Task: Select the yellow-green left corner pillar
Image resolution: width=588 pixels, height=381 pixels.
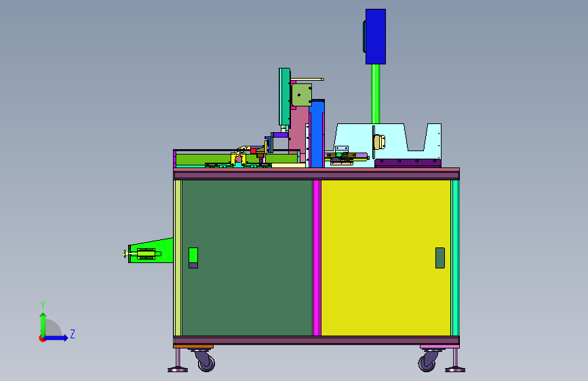Action: click(178, 258)
